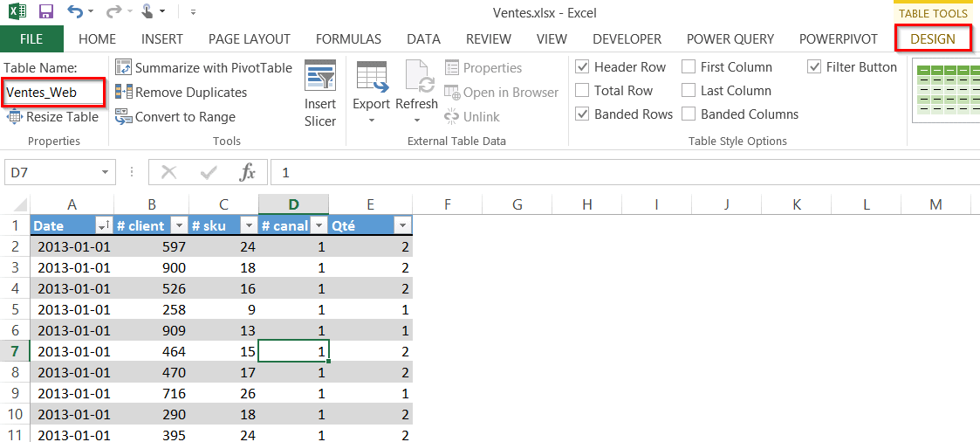Click the Resize Table button
980x442 pixels.
[x=52, y=117]
